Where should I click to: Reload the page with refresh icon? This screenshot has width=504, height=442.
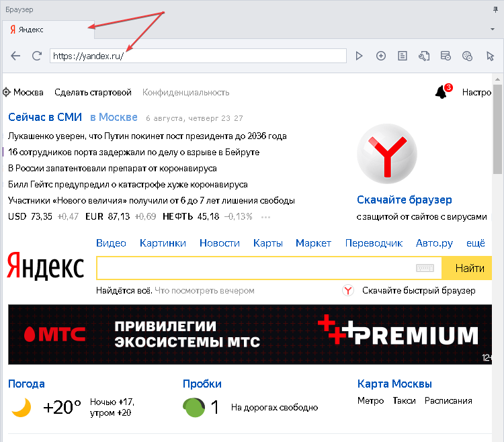coord(37,56)
